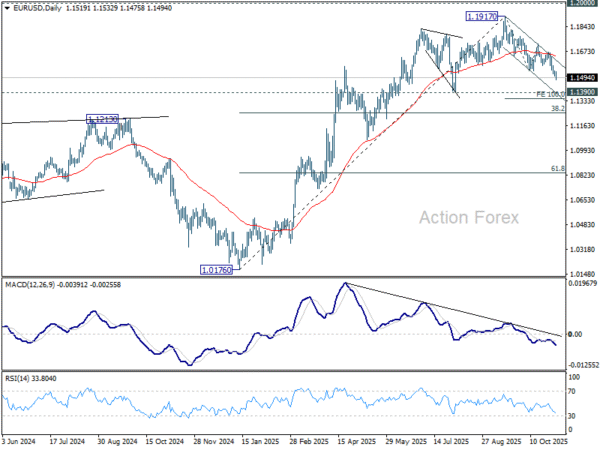Image resolution: width=600 pixels, height=450 pixels.
Task: Click the 1.20000 level tag at top
Action: click(x=582, y=4)
